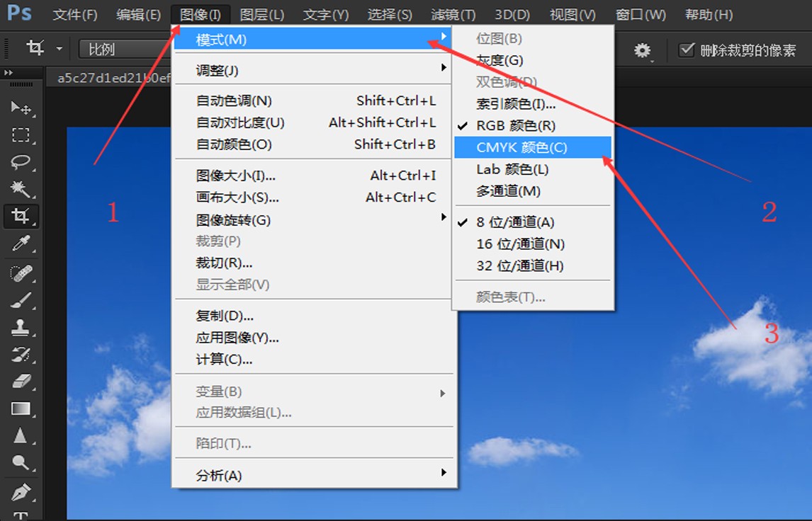Apply 自动颜色(O) auto color
This screenshot has width=812, height=521.
[313, 144]
